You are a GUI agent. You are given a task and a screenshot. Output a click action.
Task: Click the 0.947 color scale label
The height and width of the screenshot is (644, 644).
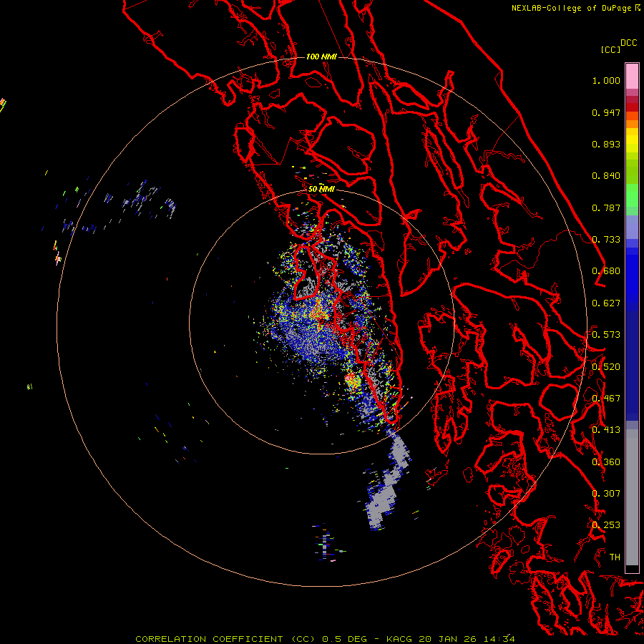pos(606,112)
